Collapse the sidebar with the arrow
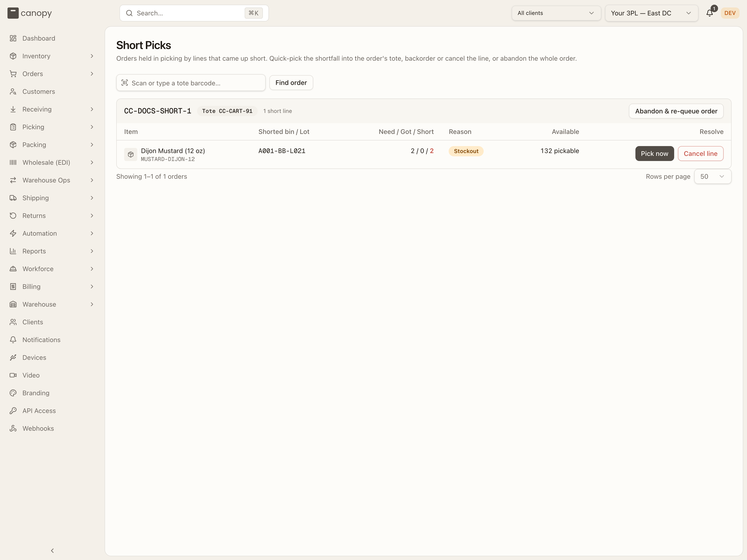Screen dimensions: 747x560 (52, 550)
